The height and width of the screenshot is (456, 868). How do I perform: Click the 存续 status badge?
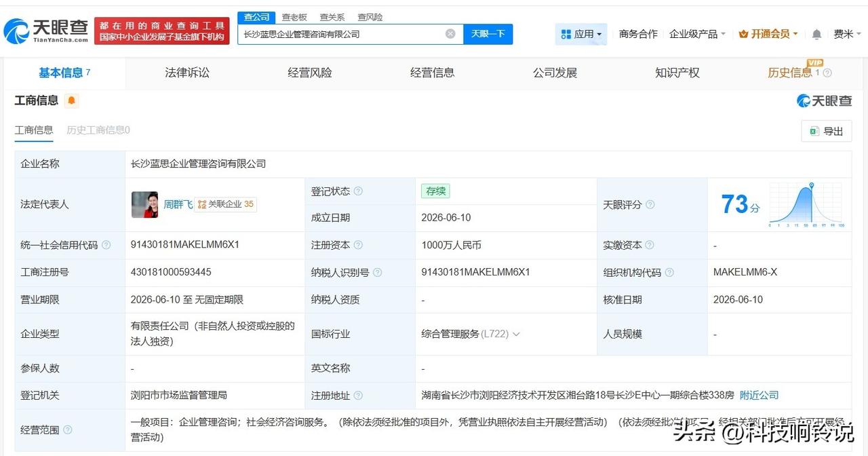pyautogui.click(x=435, y=191)
